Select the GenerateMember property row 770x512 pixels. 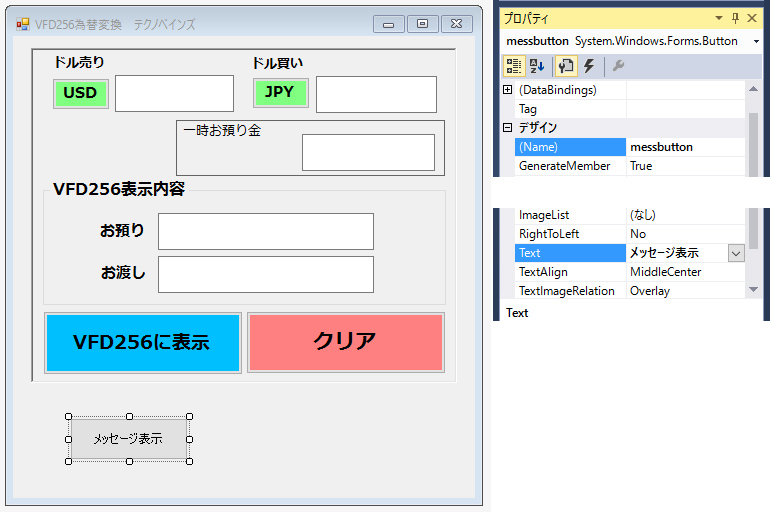[630, 166]
